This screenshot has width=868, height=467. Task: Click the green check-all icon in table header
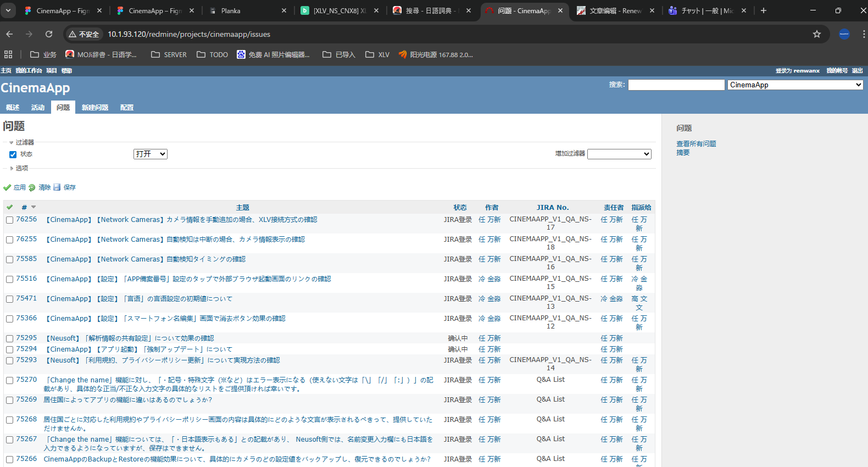[9, 207]
